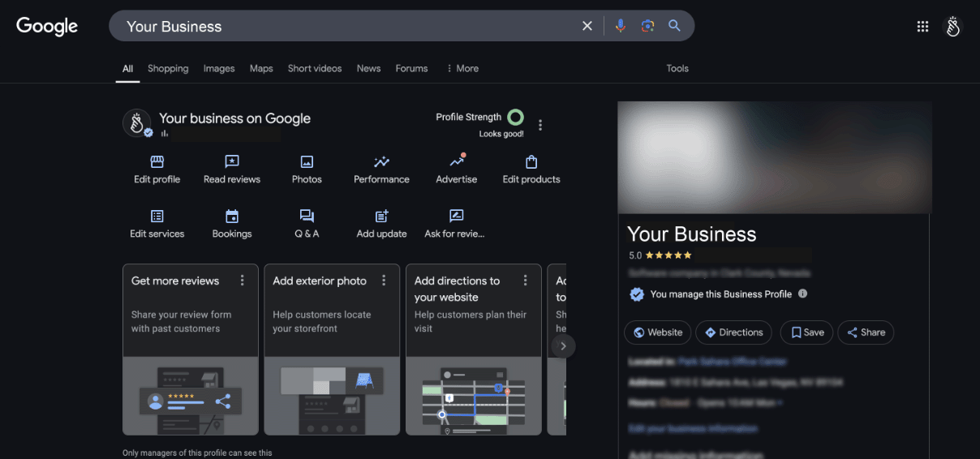Open the Q & A section
980x459 pixels.
click(x=307, y=224)
